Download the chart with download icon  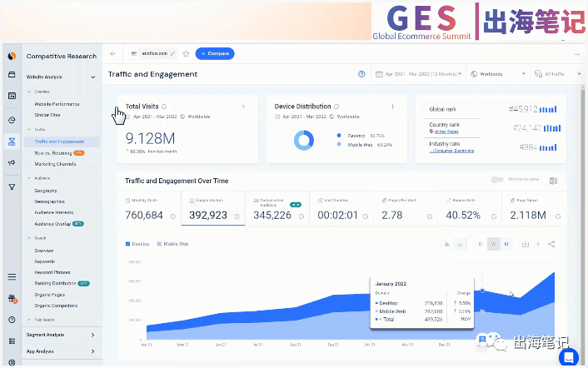tap(526, 244)
